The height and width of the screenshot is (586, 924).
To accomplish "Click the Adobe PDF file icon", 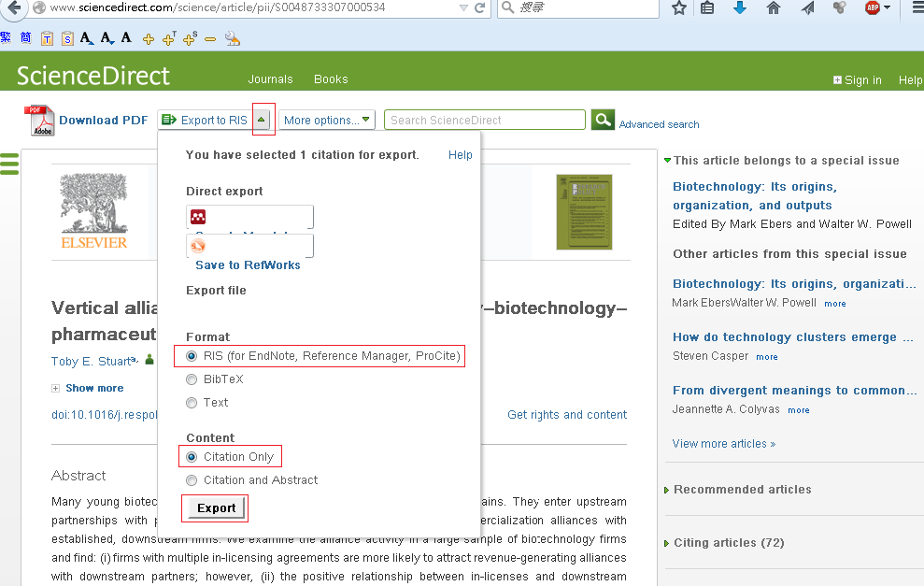I will click(x=39, y=121).
